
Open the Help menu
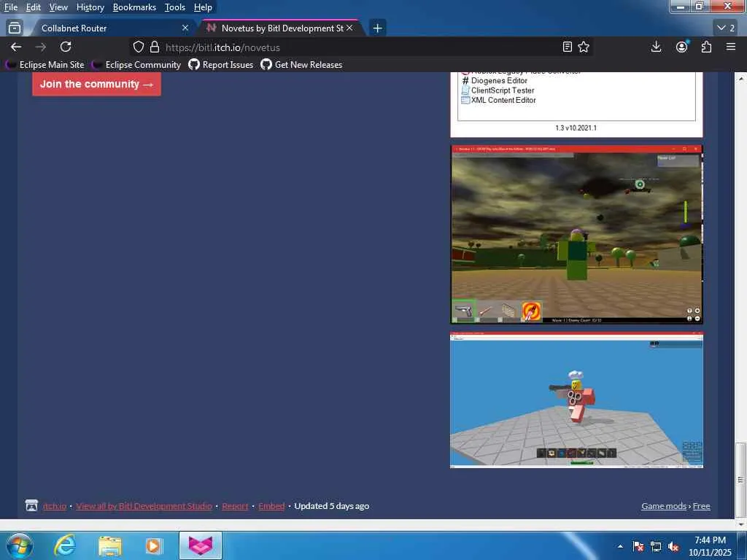pos(203,7)
